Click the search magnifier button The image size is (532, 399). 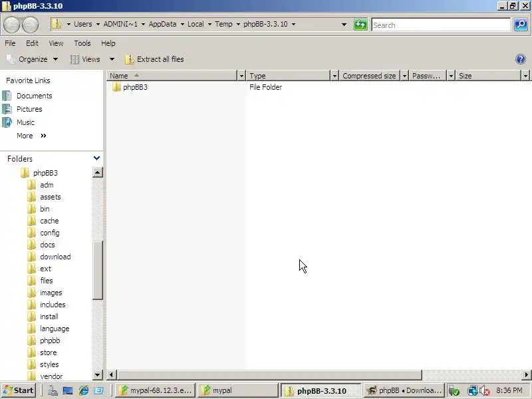(521, 25)
